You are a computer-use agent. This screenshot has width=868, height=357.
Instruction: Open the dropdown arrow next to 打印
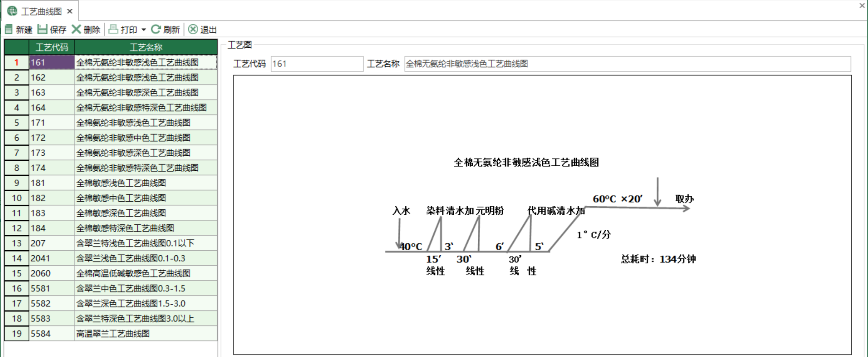(143, 30)
